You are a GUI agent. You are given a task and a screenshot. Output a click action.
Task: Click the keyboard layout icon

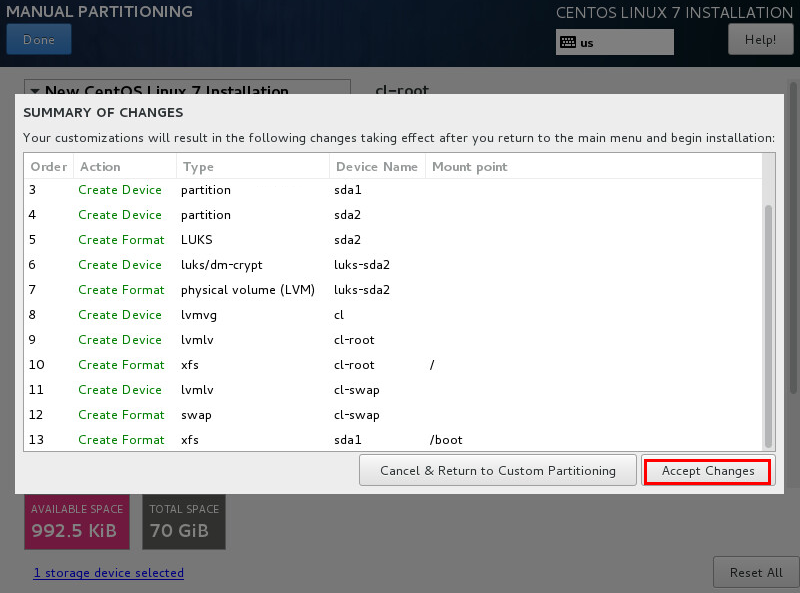coord(568,42)
